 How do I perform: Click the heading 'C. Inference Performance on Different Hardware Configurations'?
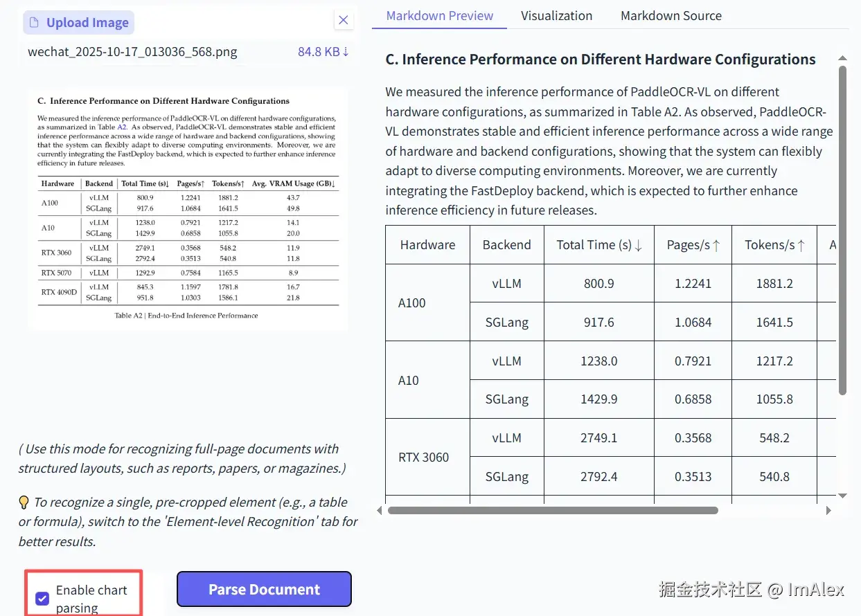click(x=601, y=60)
